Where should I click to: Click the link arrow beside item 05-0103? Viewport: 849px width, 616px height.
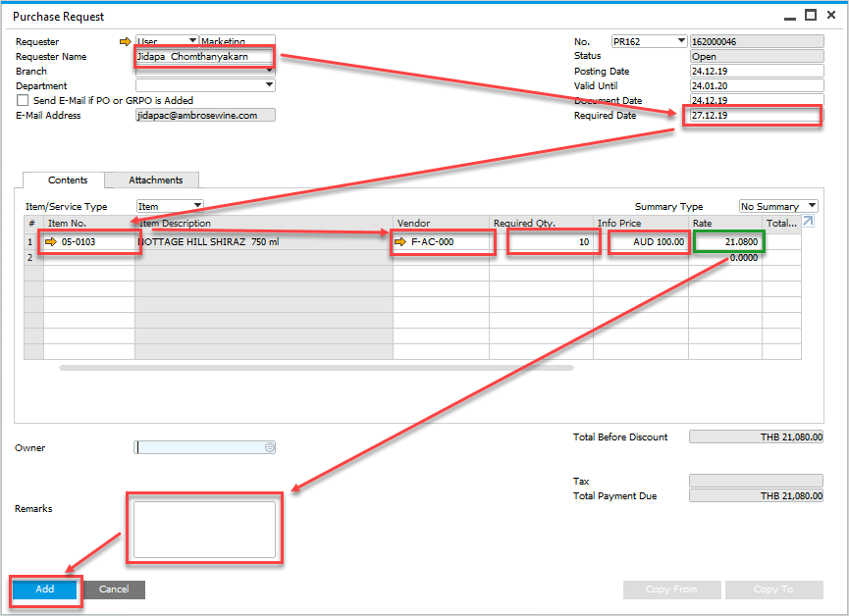(51, 242)
